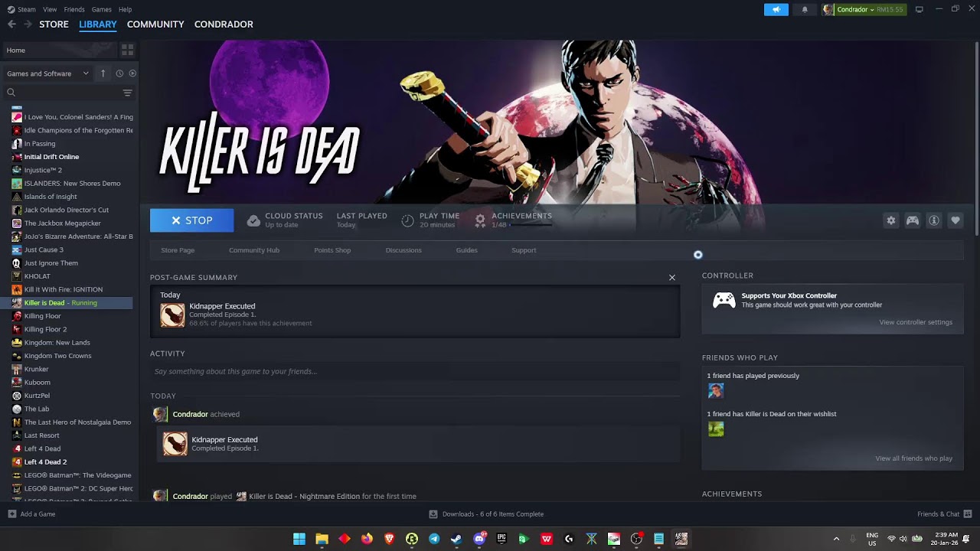The image size is (980, 551).
Task: Show hidden tray icons chevron
Action: [x=836, y=539]
